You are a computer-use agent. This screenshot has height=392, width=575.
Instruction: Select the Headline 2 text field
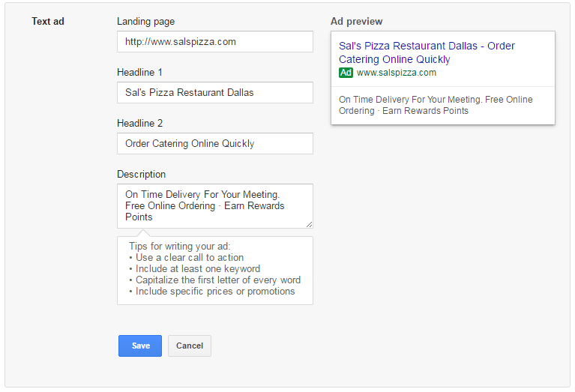(215, 143)
